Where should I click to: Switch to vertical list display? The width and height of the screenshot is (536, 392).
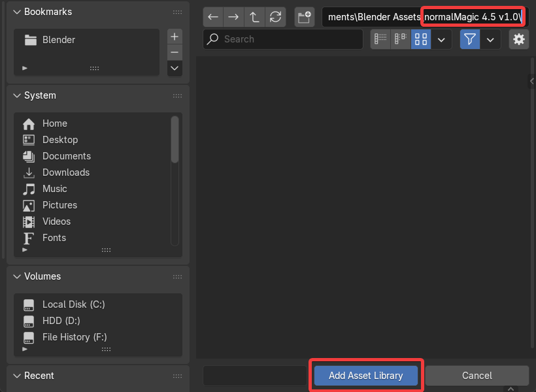click(380, 39)
